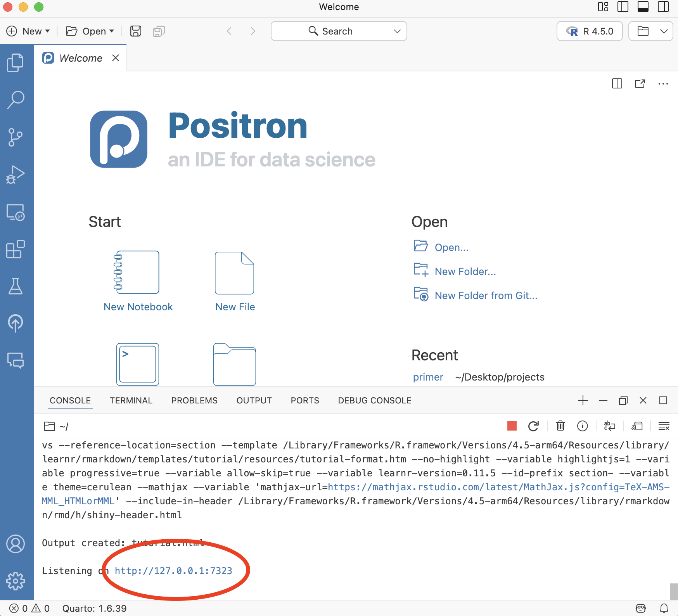The width and height of the screenshot is (678, 616).
Task: Switch to the PROBLEMS tab
Action: coord(194,400)
